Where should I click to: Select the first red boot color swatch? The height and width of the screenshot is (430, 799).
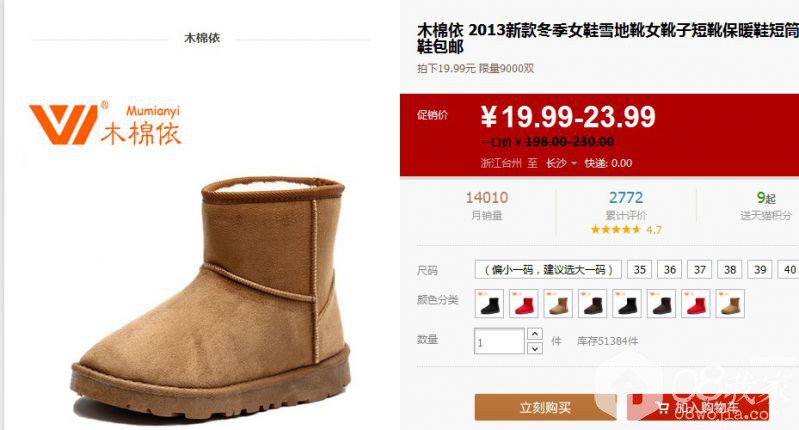coord(523,304)
